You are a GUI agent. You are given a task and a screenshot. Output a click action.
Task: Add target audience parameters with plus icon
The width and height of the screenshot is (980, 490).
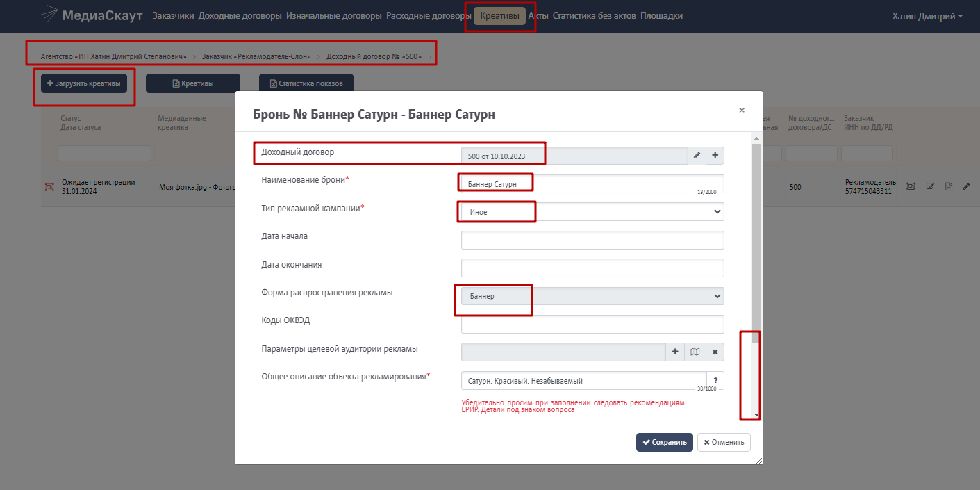[674, 352]
